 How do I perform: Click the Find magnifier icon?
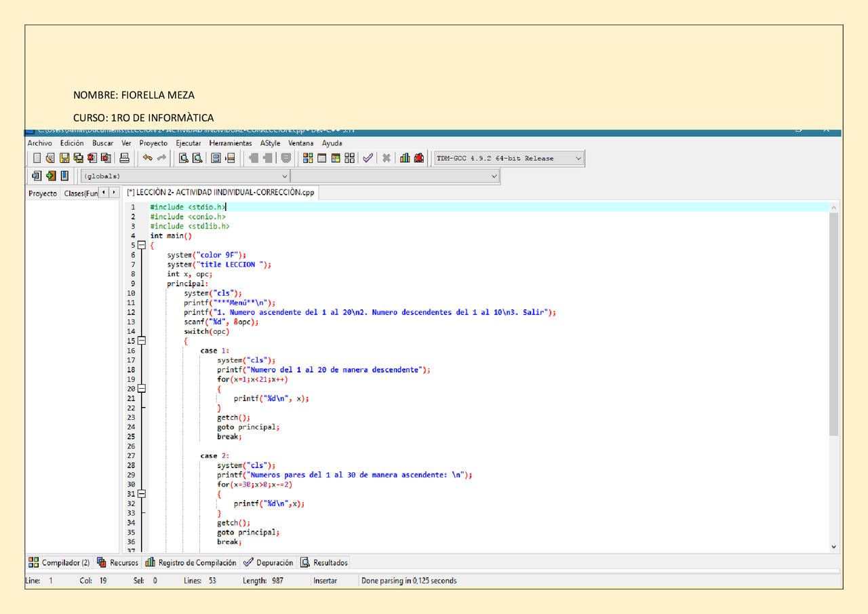point(183,158)
